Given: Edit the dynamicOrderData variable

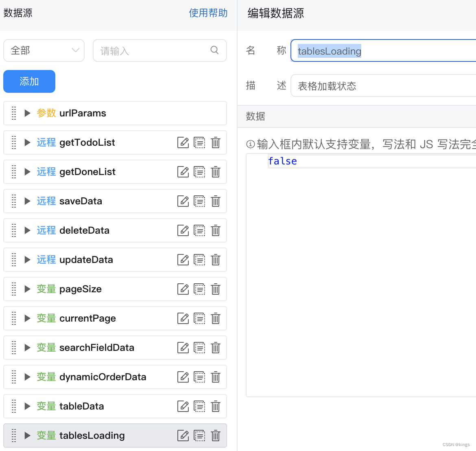Looking at the screenshot, I should (x=183, y=377).
